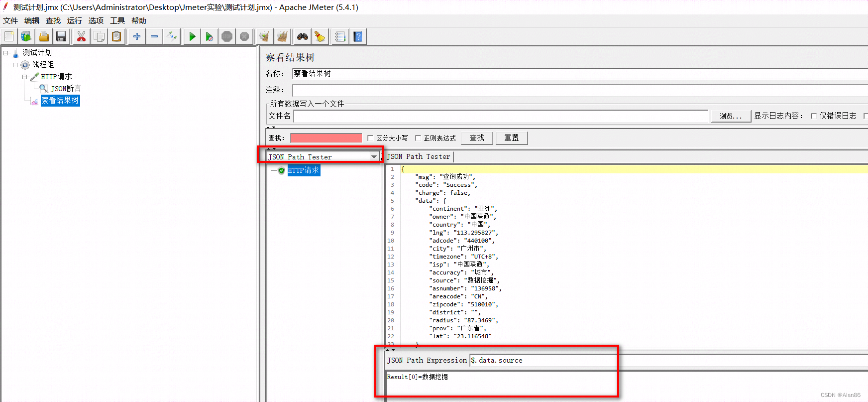Open the 工具 menu
This screenshot has width=868, height=402.
(x=117, y=20)
